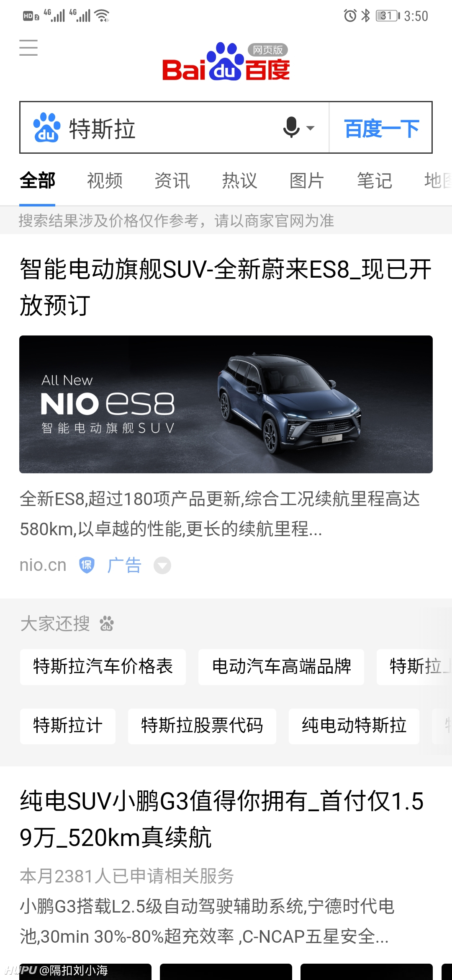
Task: Tap the Baidu paw icon in search box
Action: (x=47, y=128)
